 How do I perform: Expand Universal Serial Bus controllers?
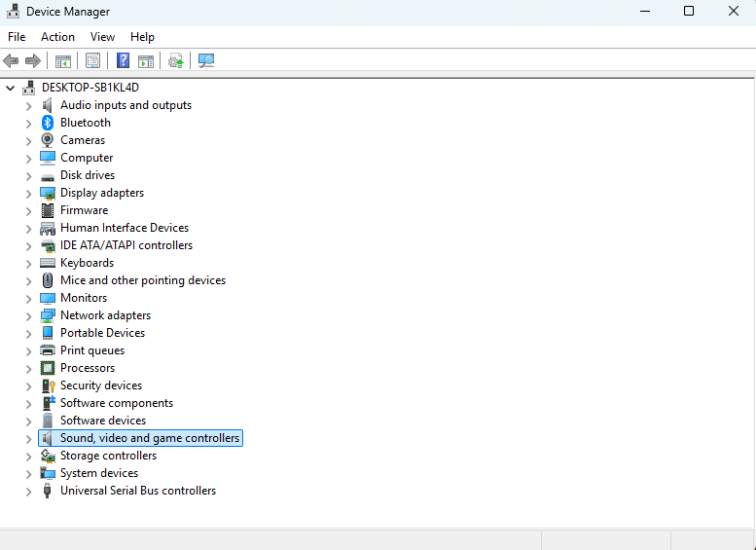[28, 492]
